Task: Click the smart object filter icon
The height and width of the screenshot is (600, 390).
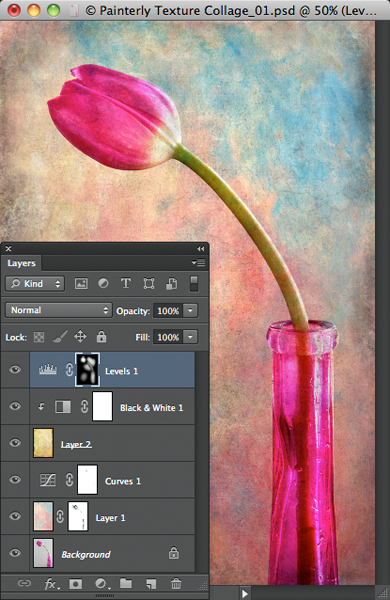Action: (x=171, y=284)
